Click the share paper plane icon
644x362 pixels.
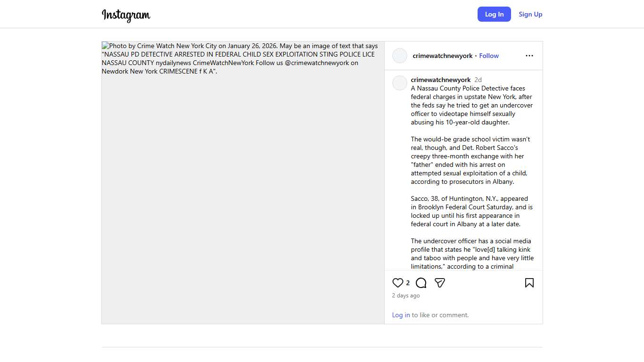[x=440, y=283]
